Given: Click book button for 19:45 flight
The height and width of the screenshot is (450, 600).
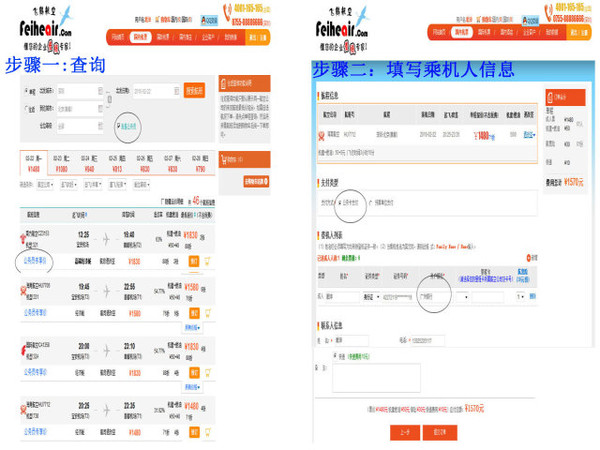Looking at the screenshot, I should tap(194, 313).
